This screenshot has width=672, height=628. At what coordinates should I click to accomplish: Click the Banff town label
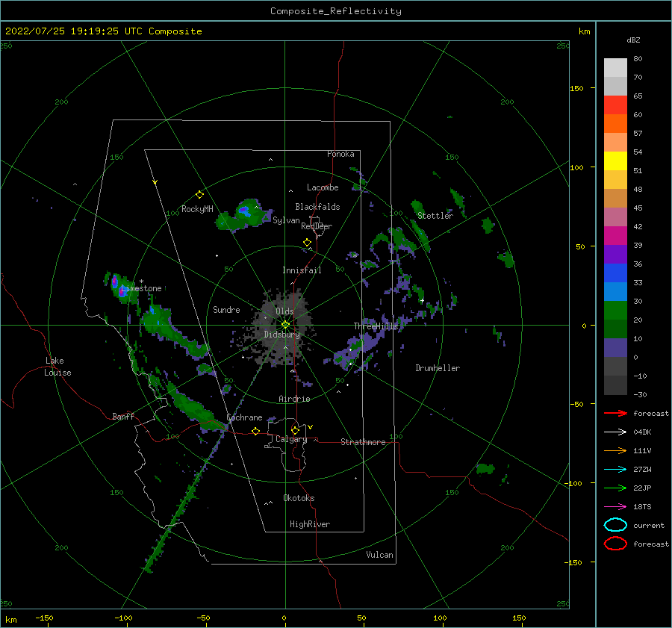pyautogui.click(x=123, y=416)
